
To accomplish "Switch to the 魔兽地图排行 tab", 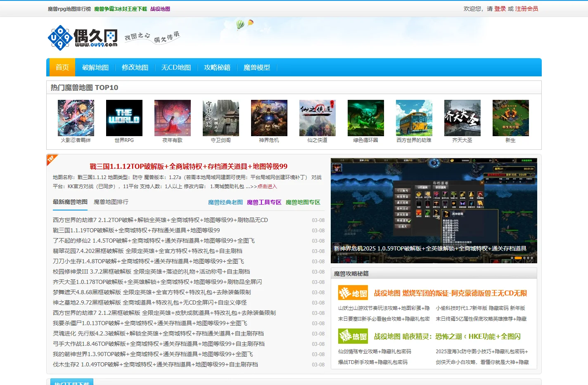I will (x=111, y=202).
